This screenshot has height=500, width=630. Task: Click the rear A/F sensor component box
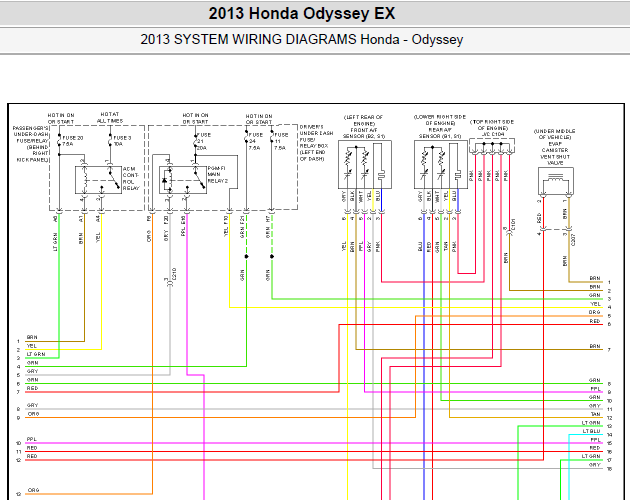[x=441, y=164]
